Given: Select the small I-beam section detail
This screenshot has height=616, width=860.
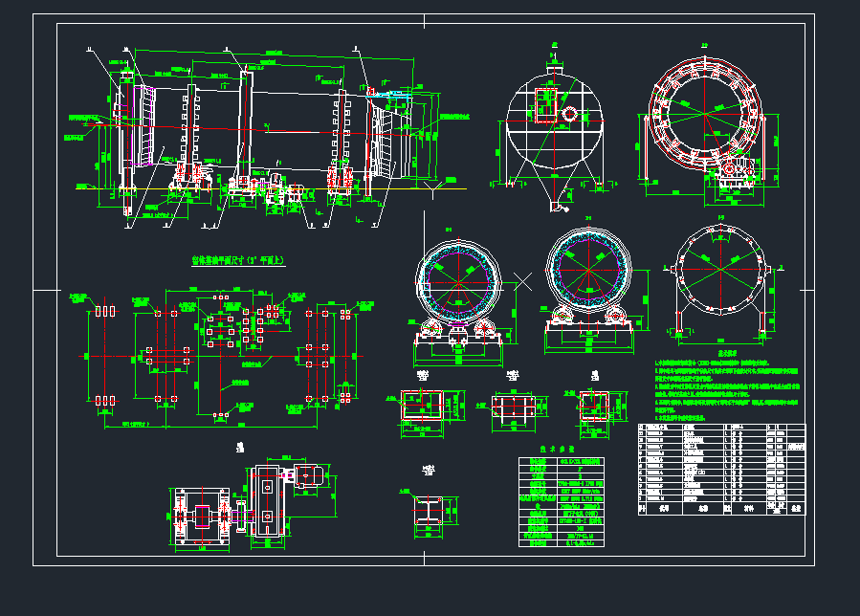Looking at the screenshot, I should point(425,508).
